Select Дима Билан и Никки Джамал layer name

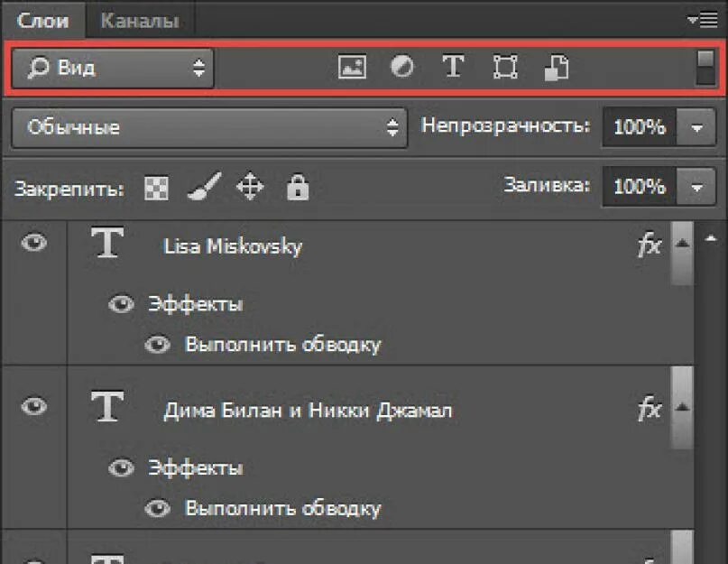tap(308, 411)
